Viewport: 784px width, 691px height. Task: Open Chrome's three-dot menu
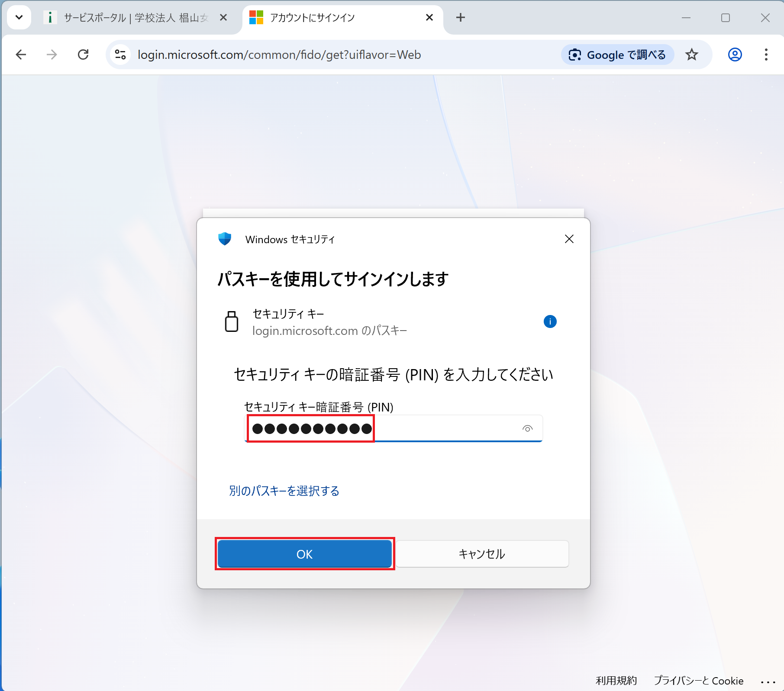point(766,55)
